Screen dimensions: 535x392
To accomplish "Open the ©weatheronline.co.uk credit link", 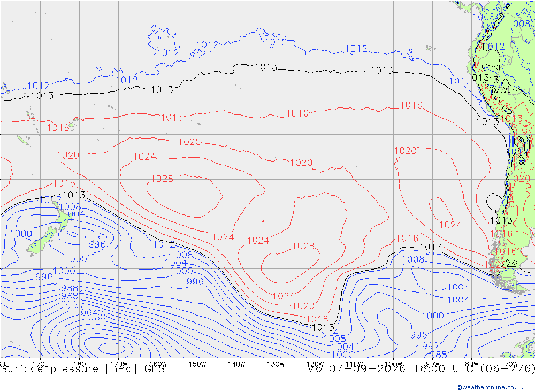I will pos(490,387).
